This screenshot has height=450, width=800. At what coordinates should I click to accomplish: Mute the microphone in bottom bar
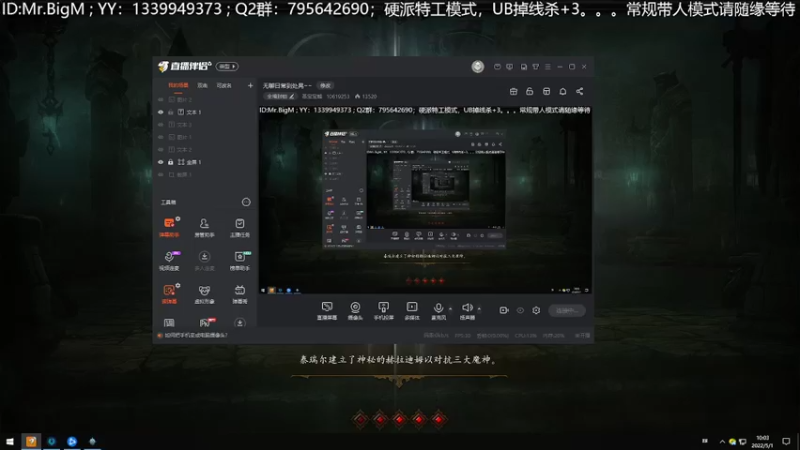coord(438,310)
